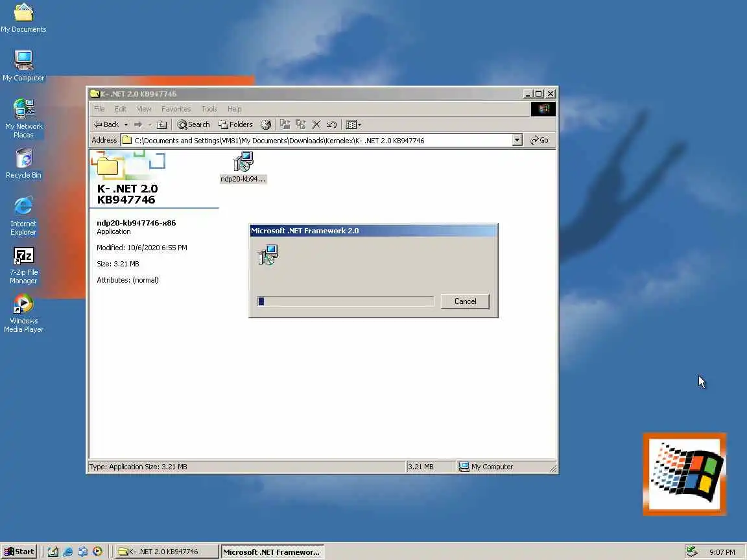Screen dimensions: 747x560
Task: Open My Computer desktop icon
Action: click(x=23, y=65)
